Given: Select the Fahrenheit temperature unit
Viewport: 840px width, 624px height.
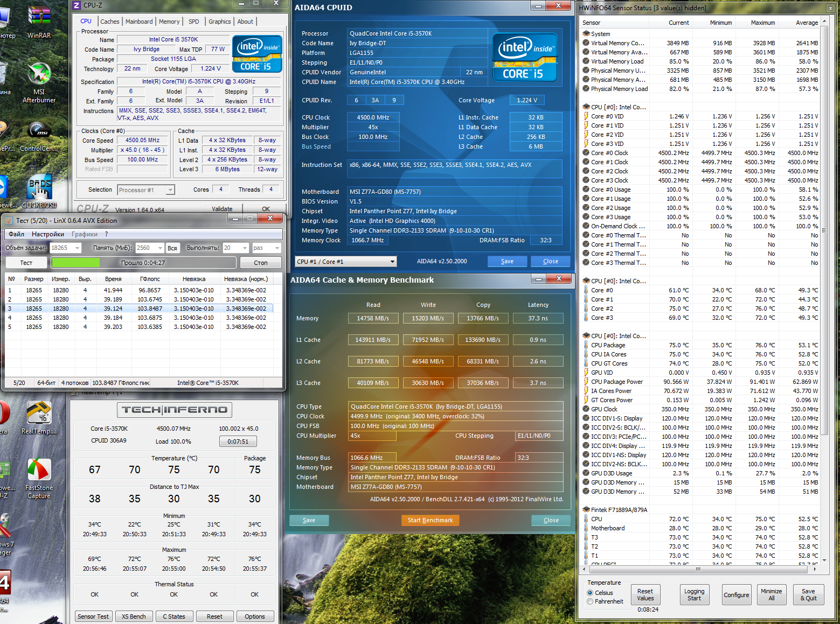Looking at the screenshot, I should pyautogui.click(x=590, y=601).
